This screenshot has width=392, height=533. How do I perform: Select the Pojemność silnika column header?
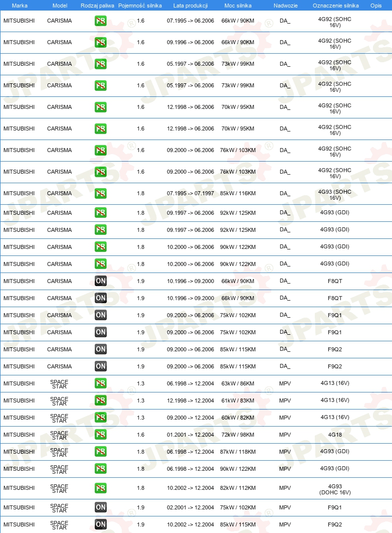tap(140, 6)
